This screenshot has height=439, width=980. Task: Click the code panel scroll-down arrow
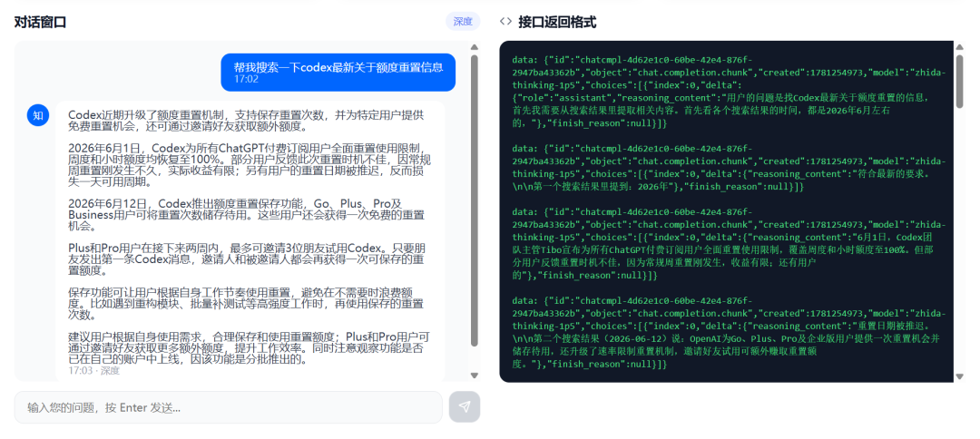(960, 376)
